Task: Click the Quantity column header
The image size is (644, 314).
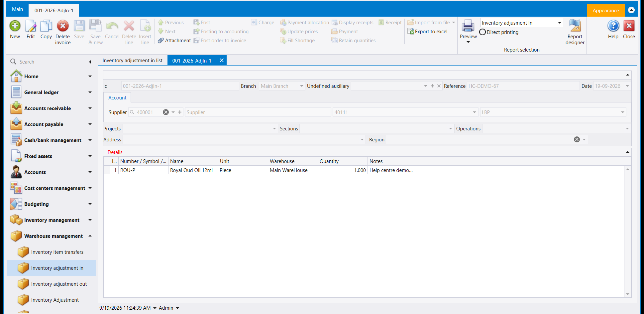Action: (343, 161)
